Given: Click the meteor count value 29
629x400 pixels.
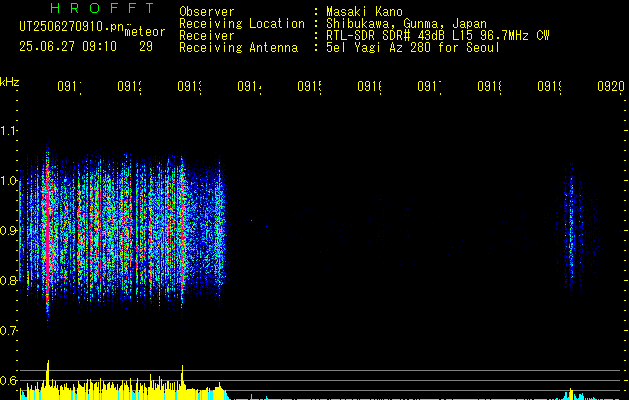Looking at the screenshot, I should point(146,47).
